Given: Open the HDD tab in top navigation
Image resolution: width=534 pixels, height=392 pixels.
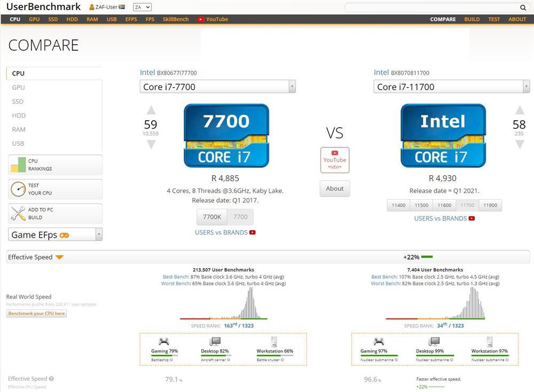Looking at the screenshot, I should click(x=72, y=19).
